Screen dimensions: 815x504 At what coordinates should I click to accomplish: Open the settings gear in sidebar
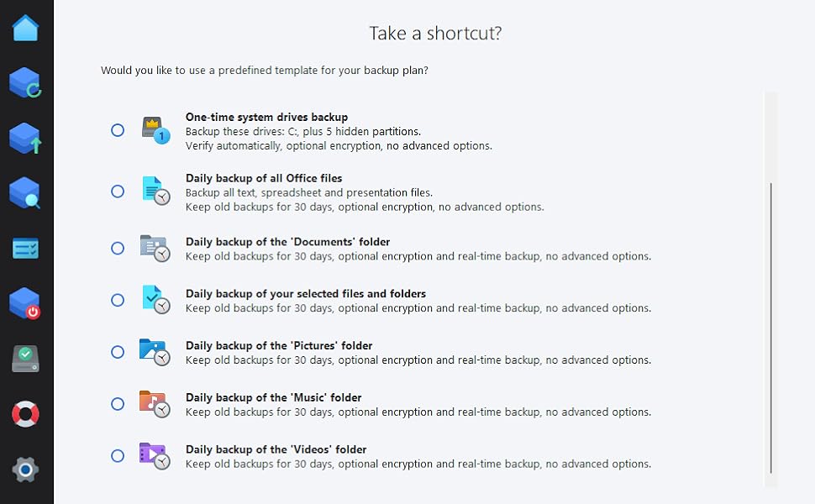(25, 470)
